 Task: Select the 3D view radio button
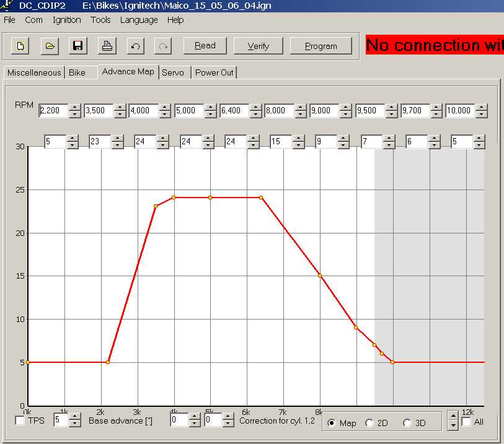(407, 423)
